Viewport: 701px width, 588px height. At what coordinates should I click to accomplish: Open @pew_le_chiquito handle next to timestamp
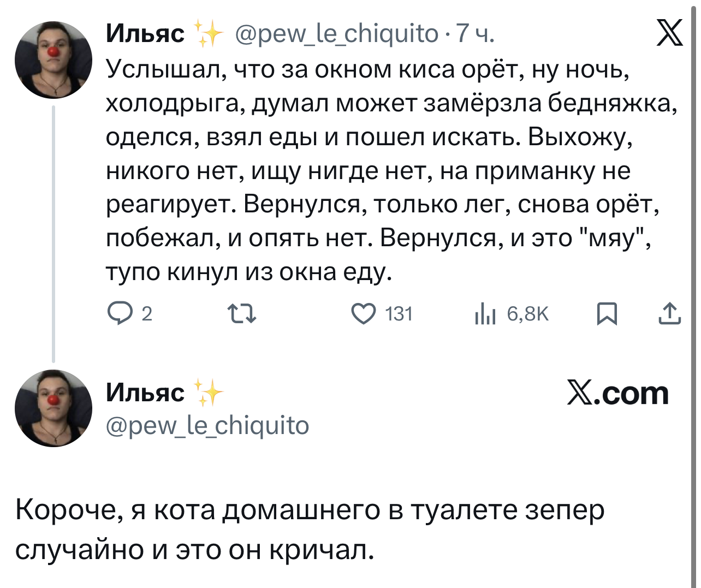[336, 33]
